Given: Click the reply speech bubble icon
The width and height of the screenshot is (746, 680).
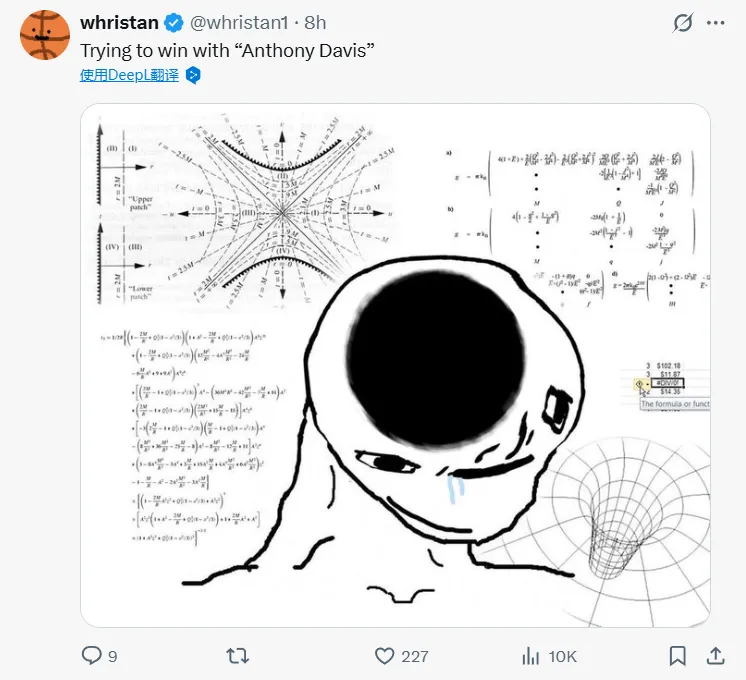Looking at the screenshot, I should pos(91,656).
